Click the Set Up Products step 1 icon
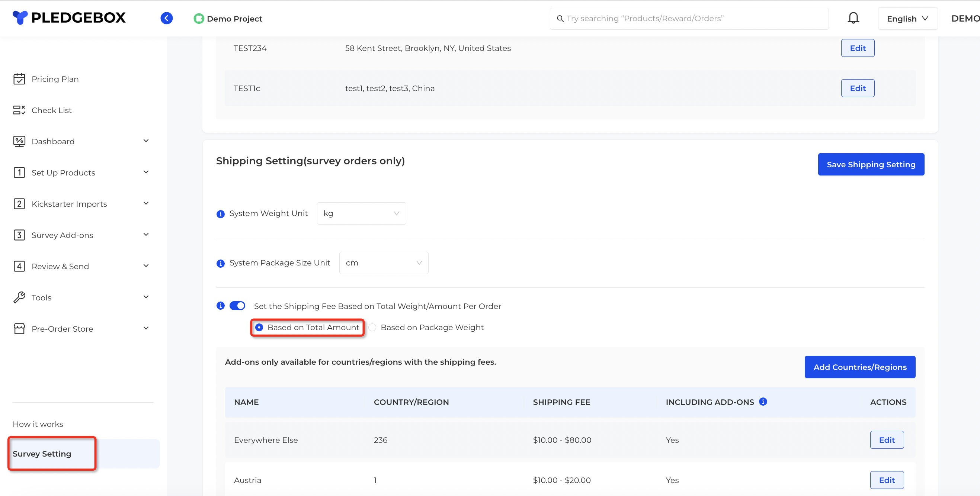Image resolution: width=980 pixels, height=496 pixels. [x=19, y=173]
